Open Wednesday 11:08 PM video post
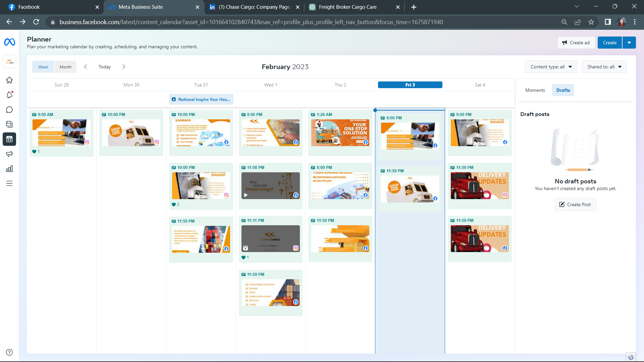The height and width of the screenshot is (362, 644). [270, 186]
